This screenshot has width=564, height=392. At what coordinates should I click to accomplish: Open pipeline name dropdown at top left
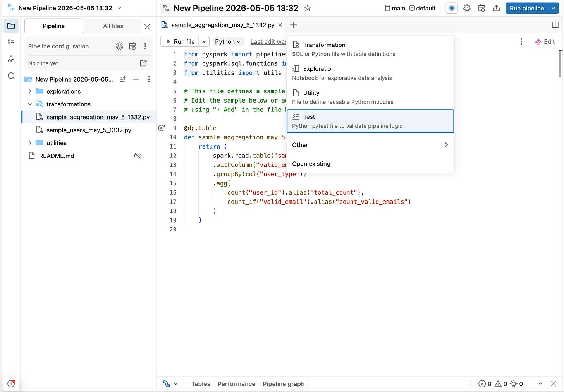(x=120, y=8)
